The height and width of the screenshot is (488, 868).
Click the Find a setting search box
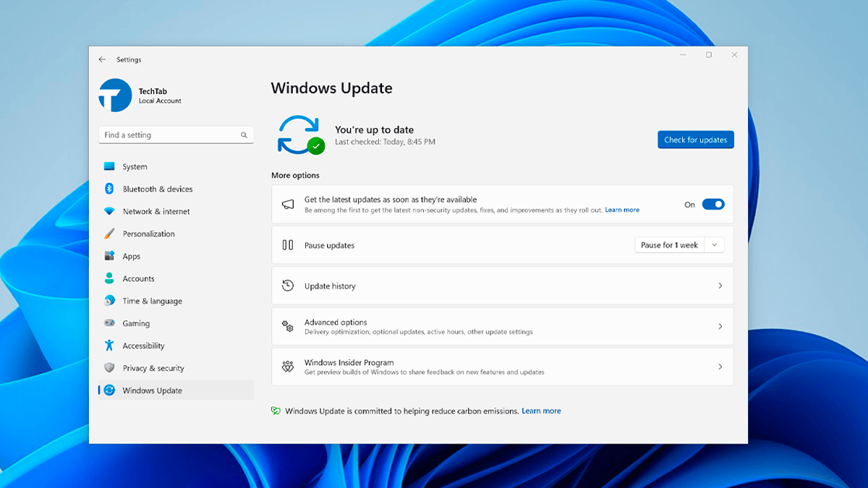[x=176, y=135]
